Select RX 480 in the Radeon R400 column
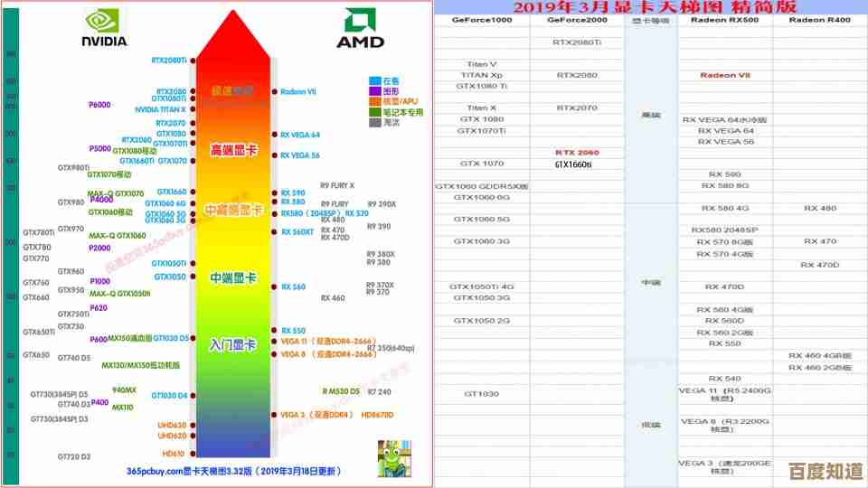Screen dimensions: 868x488 [820, 208]
